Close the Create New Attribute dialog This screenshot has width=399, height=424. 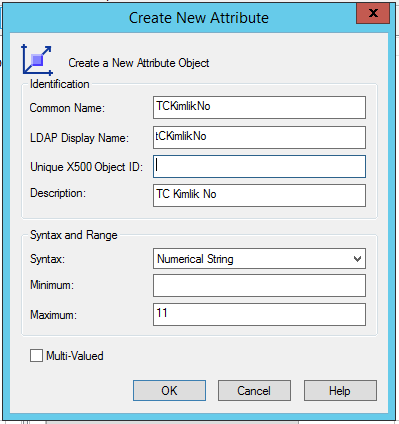[x=373, y=13]
